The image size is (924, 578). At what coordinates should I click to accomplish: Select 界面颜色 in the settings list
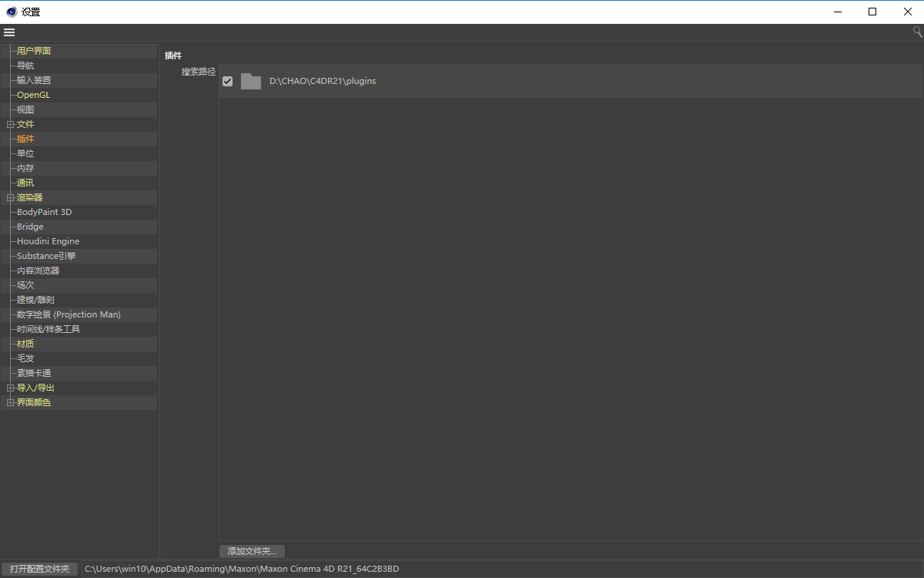click(x=34, y=402)
